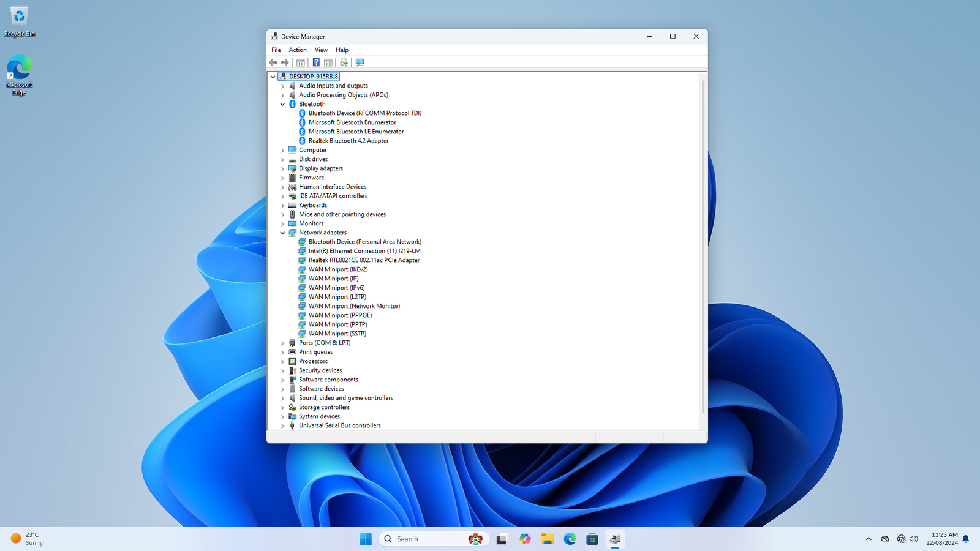Expand the Firmware category

282,178
